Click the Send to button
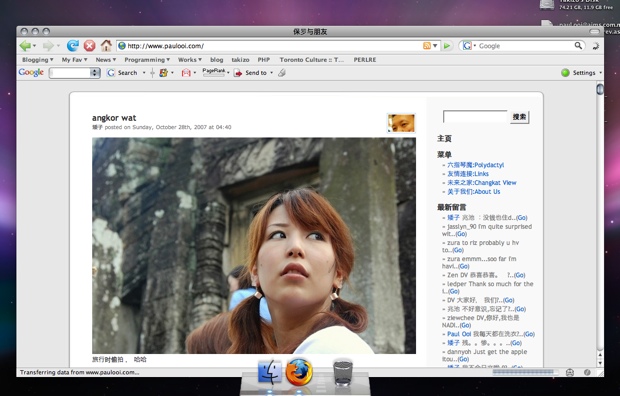This screenshot has width=620, height=396. click(x=250, y=73)
